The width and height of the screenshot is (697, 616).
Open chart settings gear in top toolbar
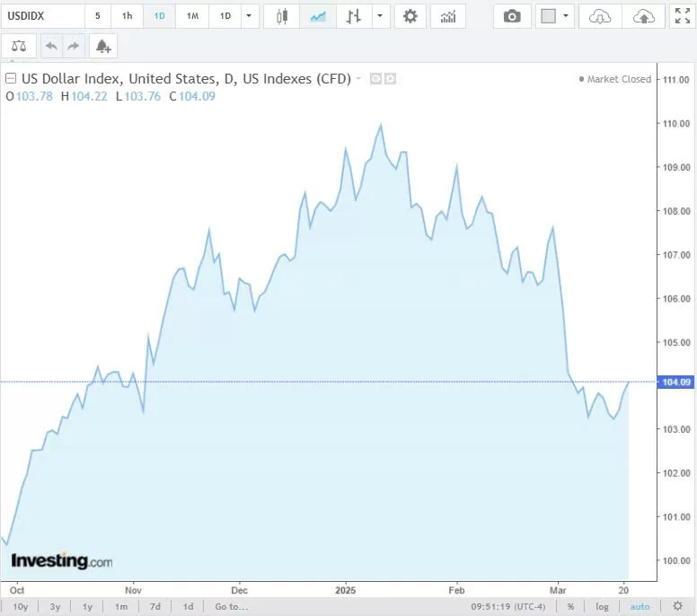click(x=410, y=16)
